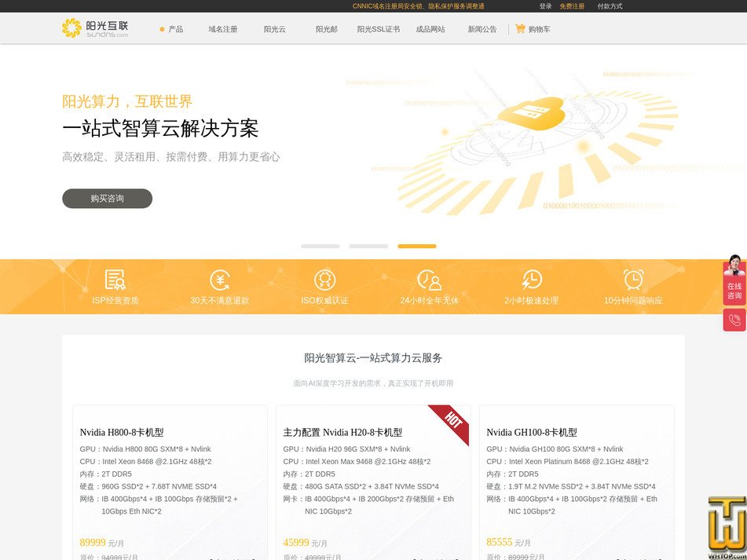Click the 一站式智算云解决方案 banner headline

[x=160, y=129]
